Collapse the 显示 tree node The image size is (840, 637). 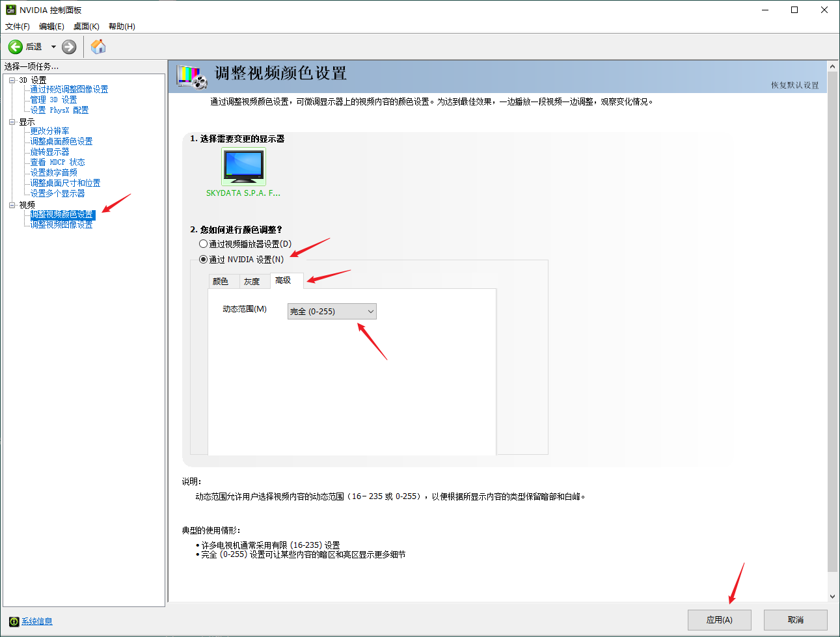pos(12,122)
